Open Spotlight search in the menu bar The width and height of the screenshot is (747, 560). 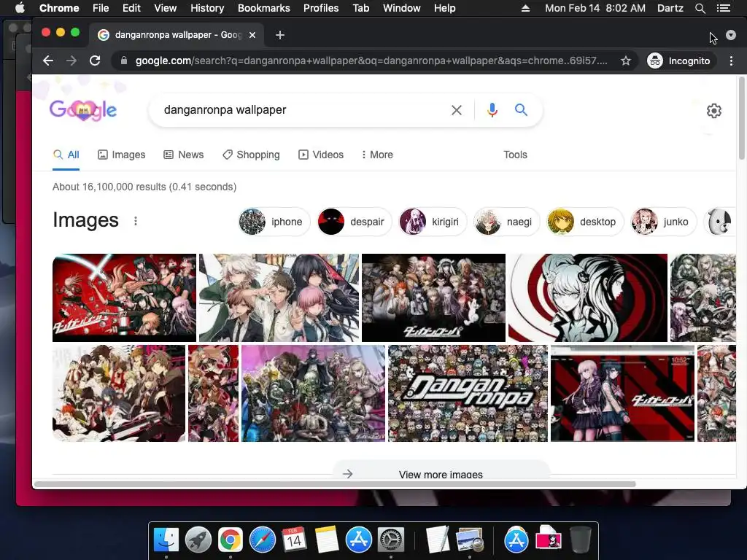click(700, 8)
